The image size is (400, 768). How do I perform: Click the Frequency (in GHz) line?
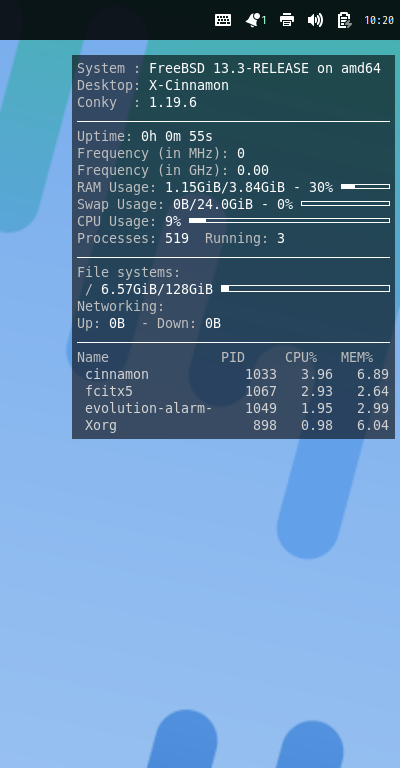(x=173, y=170)
